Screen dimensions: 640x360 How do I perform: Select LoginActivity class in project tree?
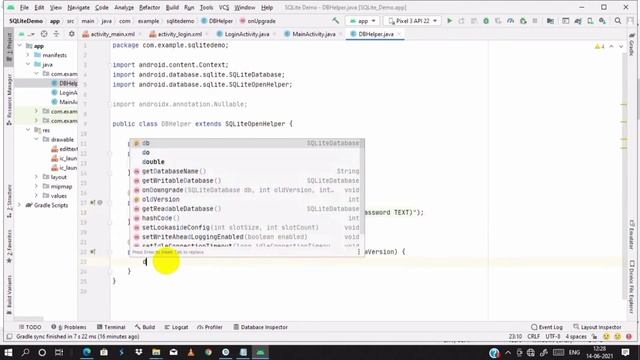(x=64, y=93)
